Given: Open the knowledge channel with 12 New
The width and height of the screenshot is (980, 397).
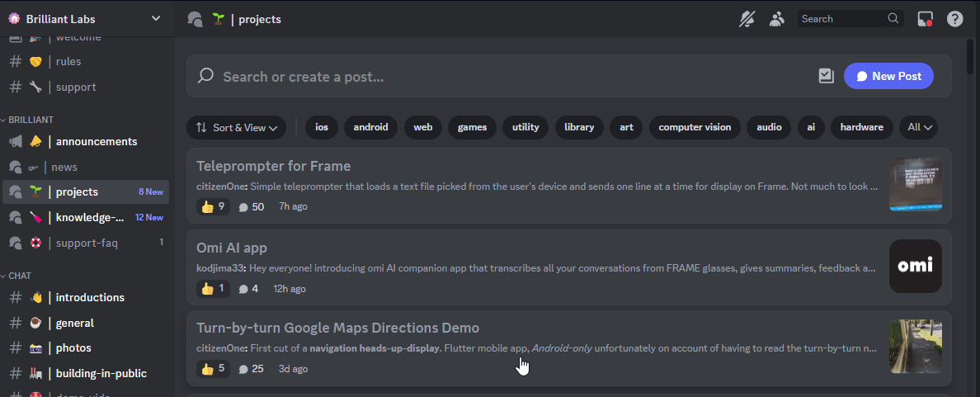Looking at the screenshot, I should coord(86,218).
